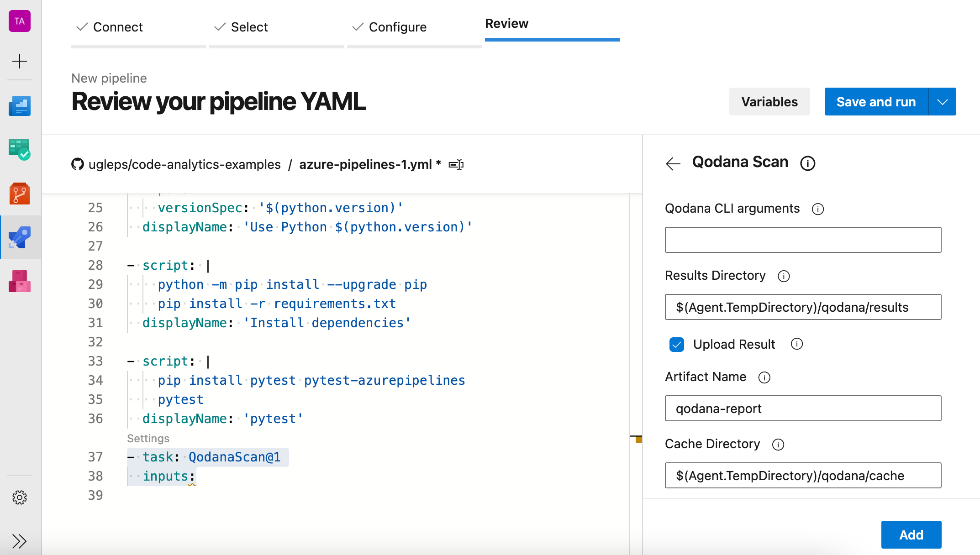Image resolution: width=980 pixels, height=555 pixels.
Task: Toggle the Upload Result checkbox
Action: pos(677,345)
